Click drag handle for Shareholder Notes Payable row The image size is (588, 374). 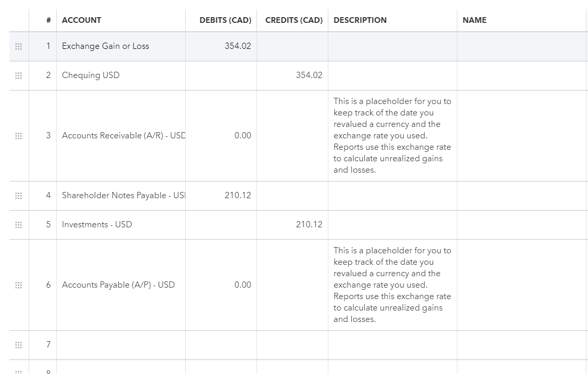[x=19, y=196]
